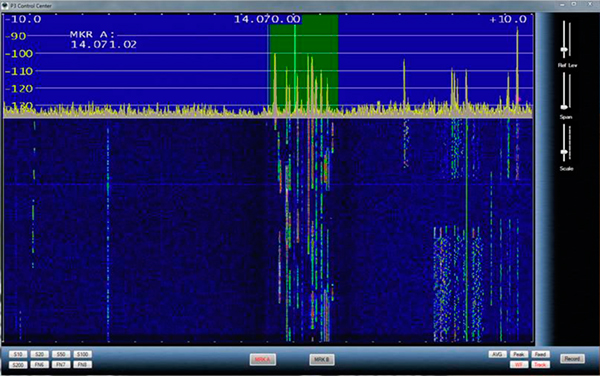Click the FN7 function button
Viewport: 600px width, 376px height.
[60, 365]
